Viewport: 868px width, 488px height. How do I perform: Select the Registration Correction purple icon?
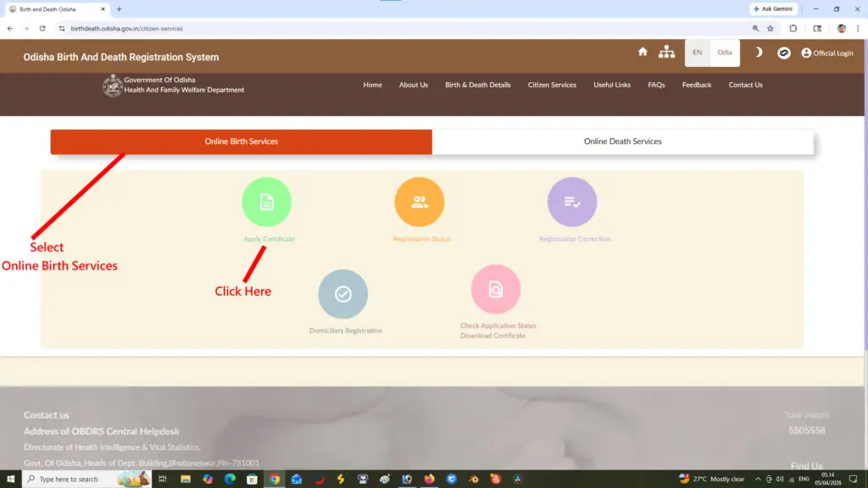point(572,202)
